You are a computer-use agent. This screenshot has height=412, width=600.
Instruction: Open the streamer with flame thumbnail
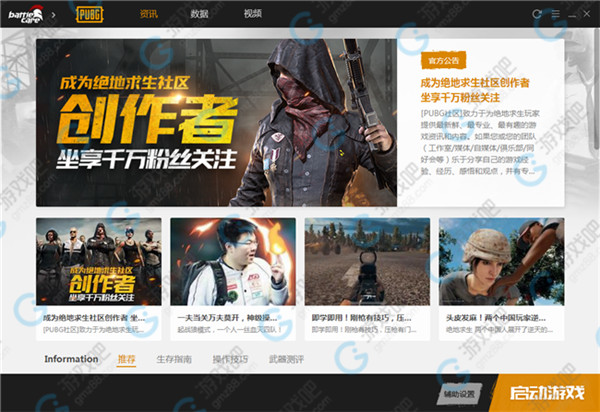233,262
